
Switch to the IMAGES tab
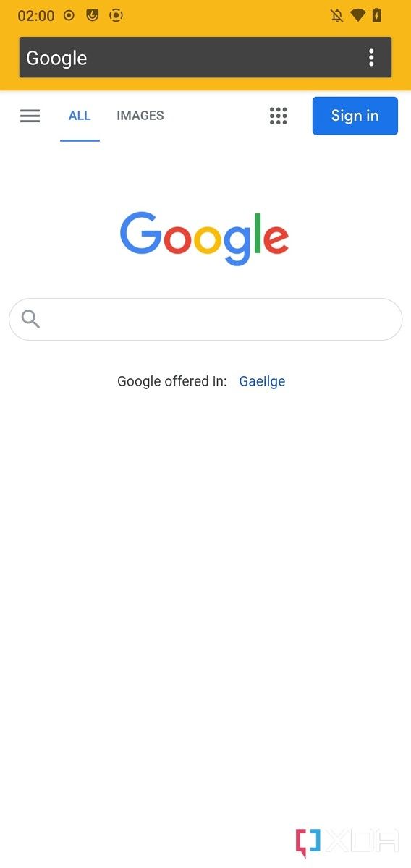pos(140,116)
